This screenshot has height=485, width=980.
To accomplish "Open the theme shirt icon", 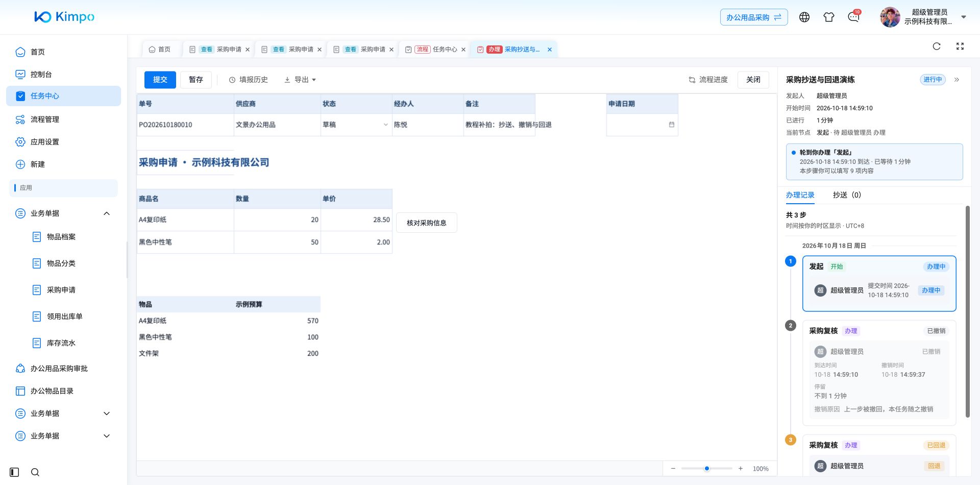I will pos(829,17).
